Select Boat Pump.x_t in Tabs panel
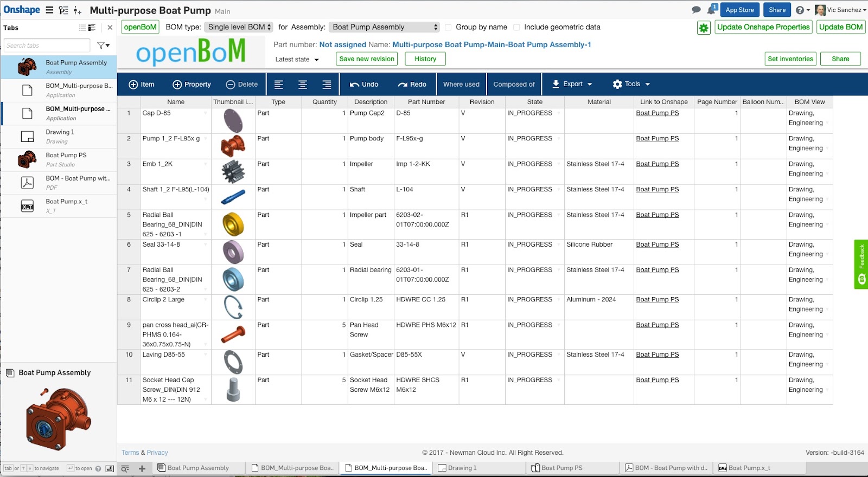This screenshot has height=477, width=868. pos(59,206)
